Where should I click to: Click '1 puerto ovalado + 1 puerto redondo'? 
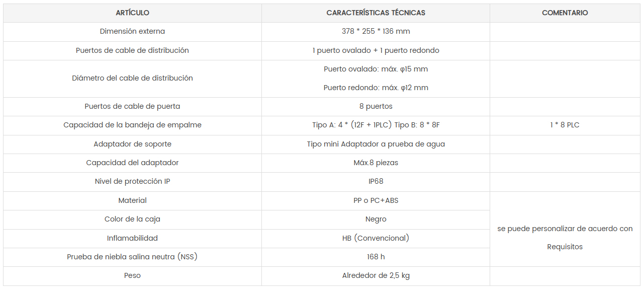click(376, 50)
